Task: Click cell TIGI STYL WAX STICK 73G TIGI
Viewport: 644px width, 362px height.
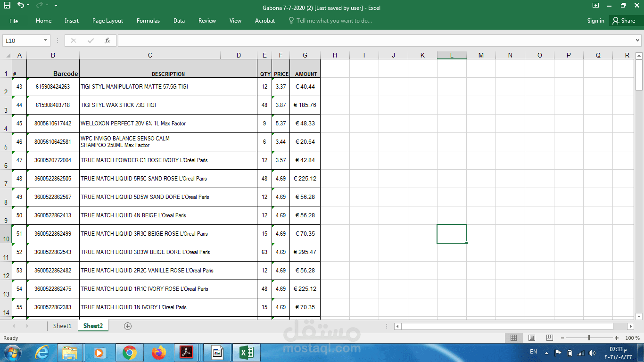Action: point(168,105)
